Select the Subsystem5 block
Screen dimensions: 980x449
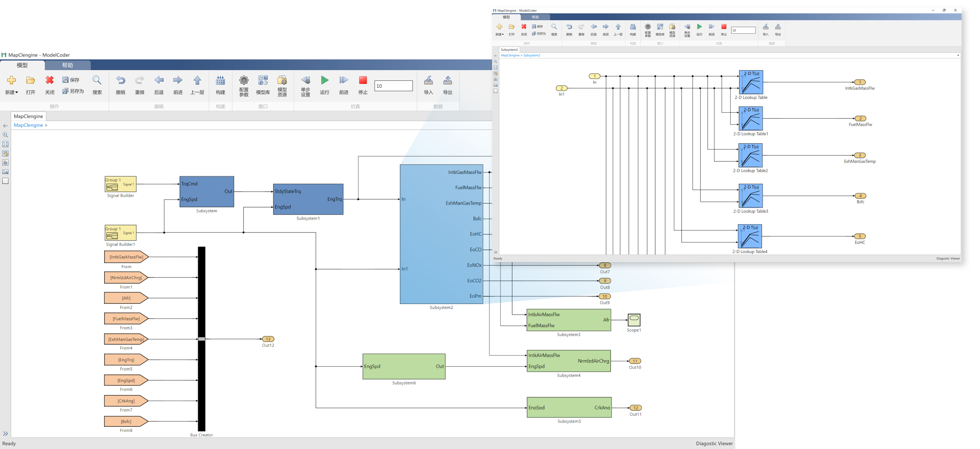click(x=569, y=408)
